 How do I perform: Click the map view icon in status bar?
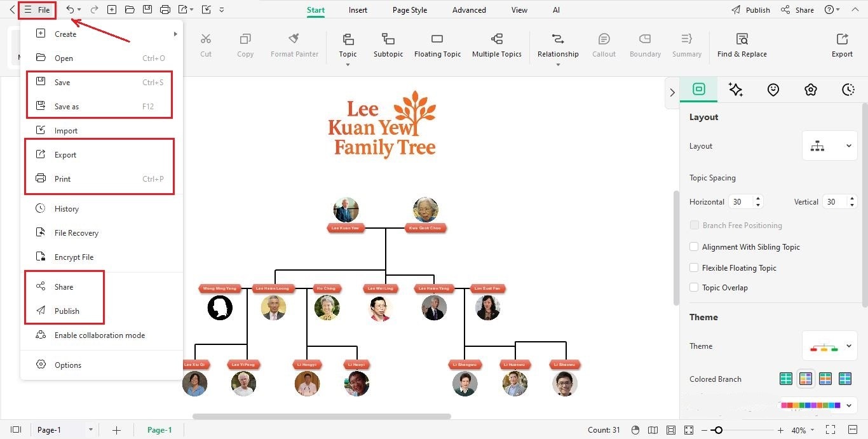[x=653, y=430]
